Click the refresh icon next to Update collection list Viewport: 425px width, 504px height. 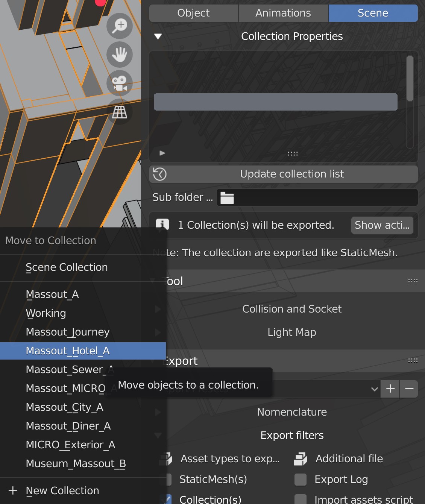coord(159,174)
